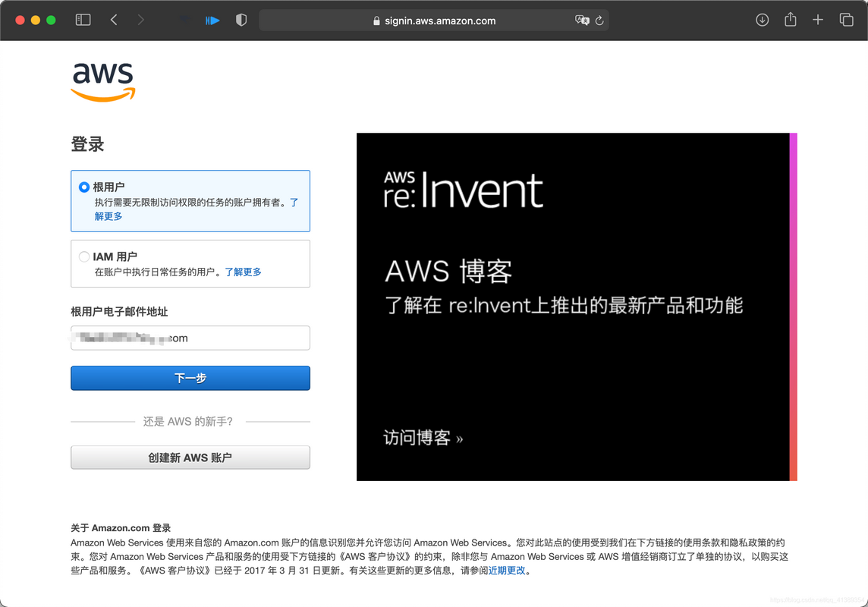Show downloads with the download icon
The image size is (868, 607).
point(763,20)
